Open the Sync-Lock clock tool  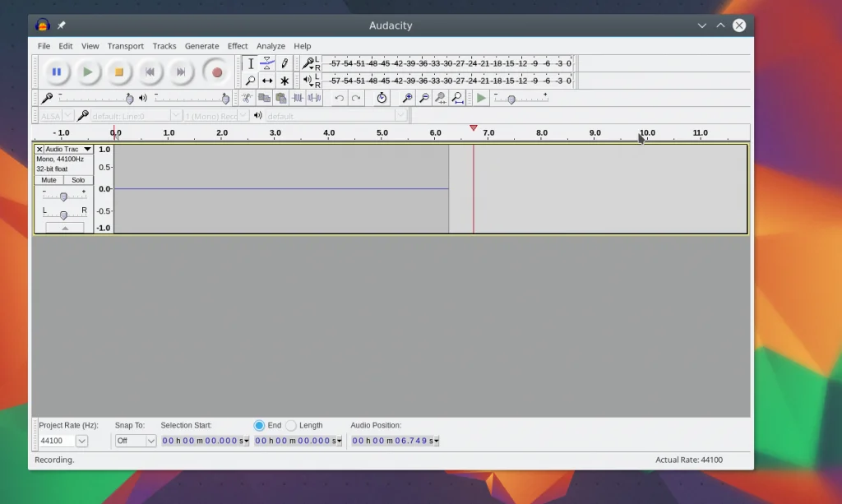(382, 98)
